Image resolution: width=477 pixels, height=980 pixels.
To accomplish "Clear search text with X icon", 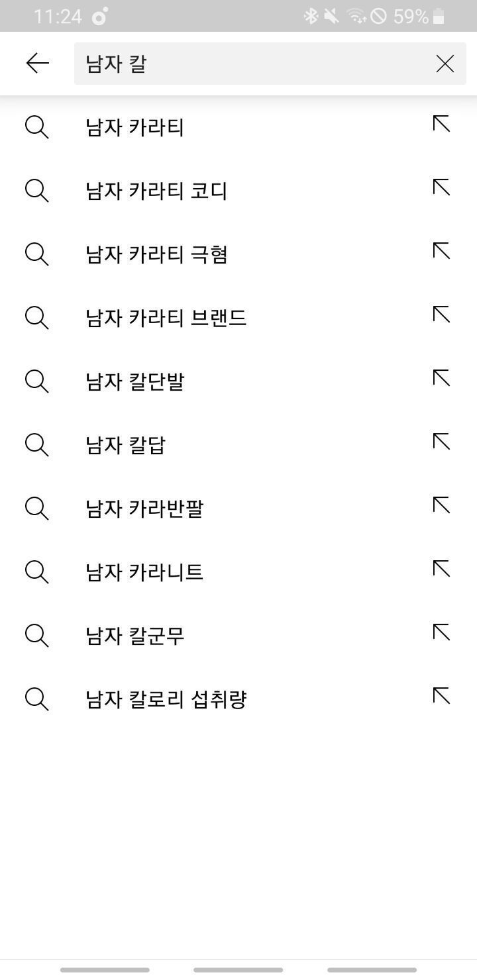I will coord(445,64).
